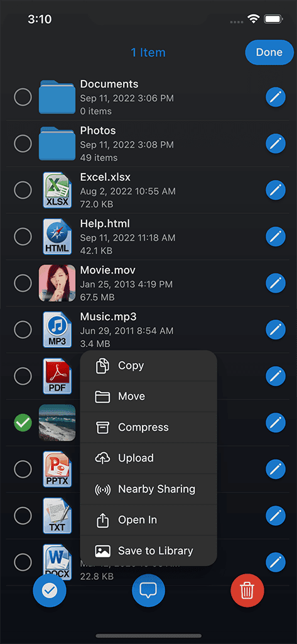
Task: Tap the blue select-all checkmark button
Action: 50,591
